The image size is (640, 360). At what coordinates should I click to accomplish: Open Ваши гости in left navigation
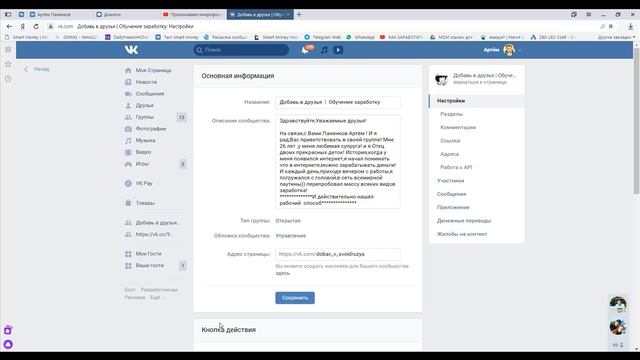[x=150, y=266]
